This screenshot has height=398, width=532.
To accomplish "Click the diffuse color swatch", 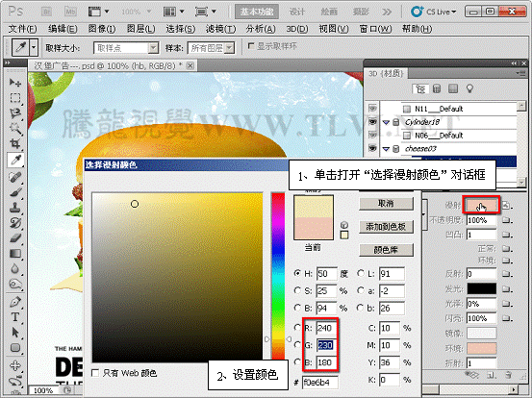I will (x=481, y=205).
